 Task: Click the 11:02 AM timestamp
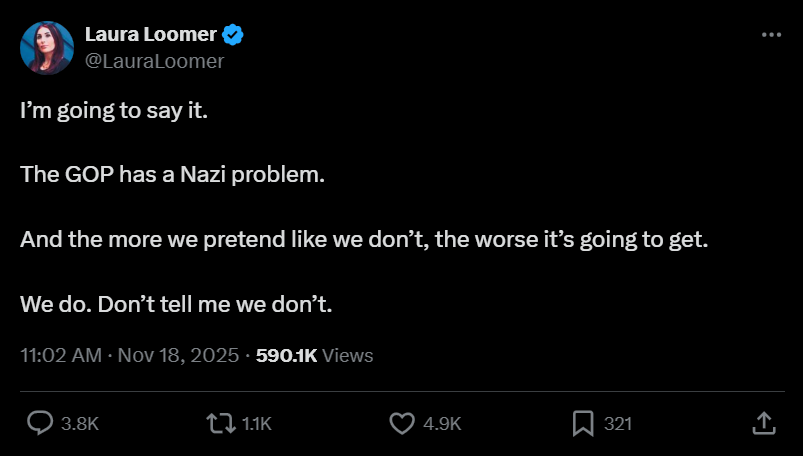(x=60, y=355)
